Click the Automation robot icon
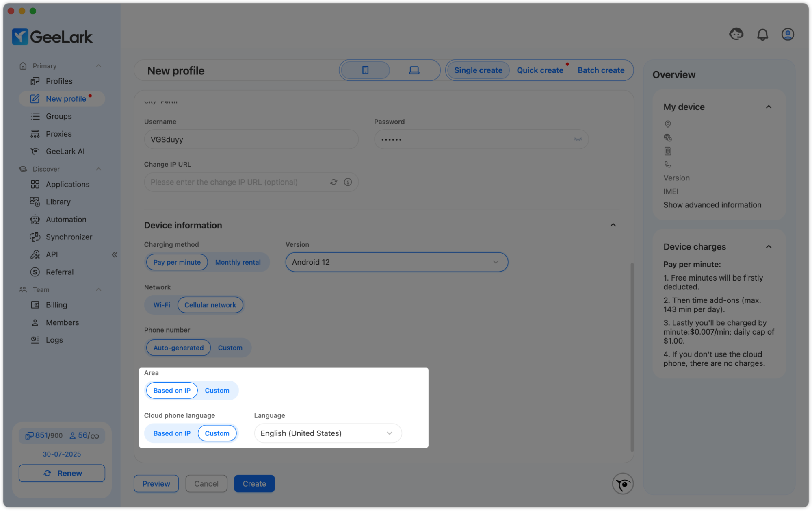Image resolution: width=812 pixels, height=511 pixels. click(35, 220)
